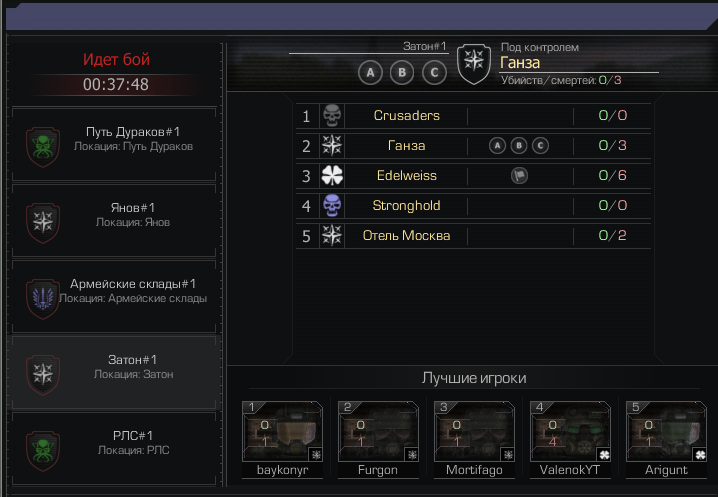Click the battle timer 00:37:48
718x497 pixels.
point(116,84)
